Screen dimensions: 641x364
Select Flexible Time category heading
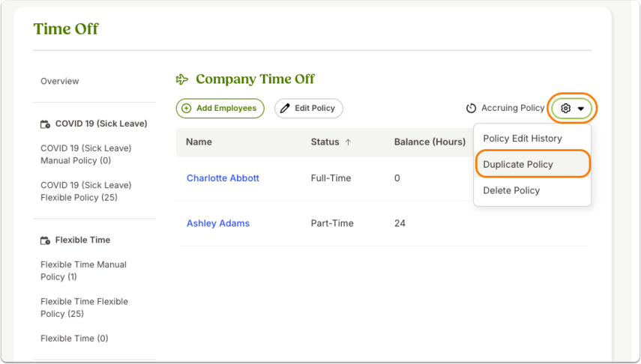pyautogui.click(x=82, y=240)
